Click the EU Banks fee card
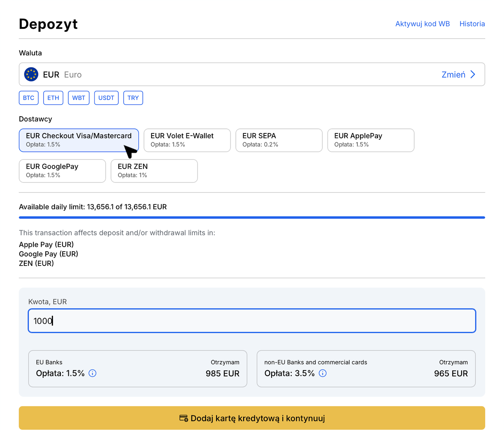Image resolution: width=504 pixels, height=444 pixels. (x=138, y=369)
